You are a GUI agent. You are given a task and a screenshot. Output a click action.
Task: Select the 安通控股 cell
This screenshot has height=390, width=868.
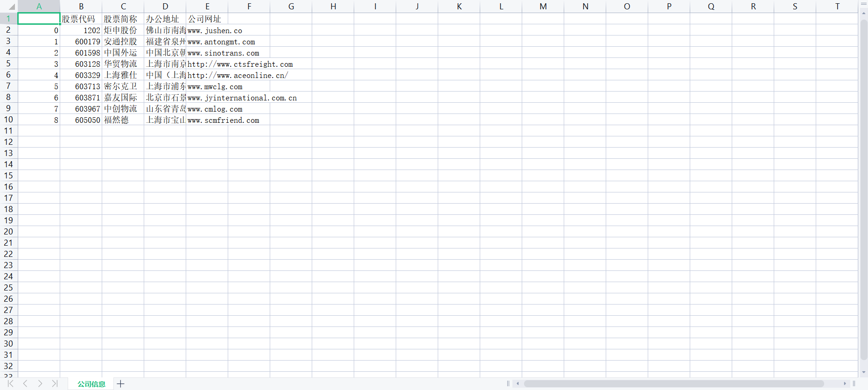tap(123, 41)
